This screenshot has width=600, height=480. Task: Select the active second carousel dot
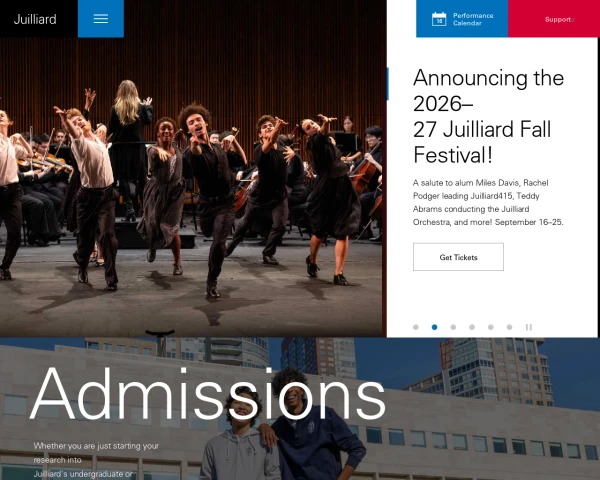coord(434,327)
